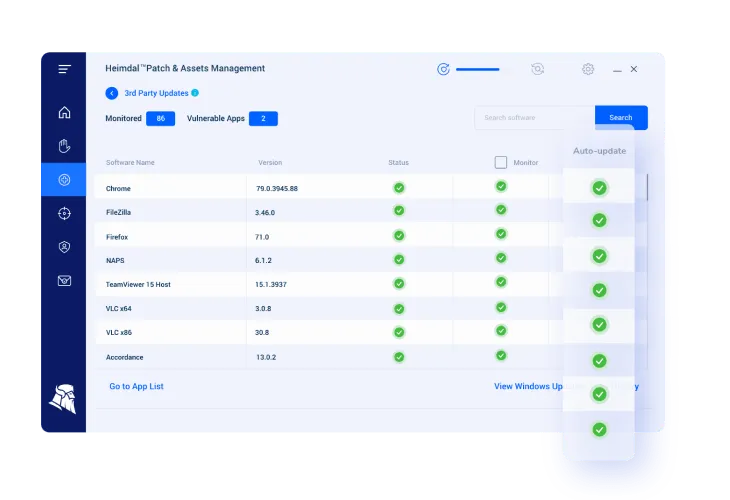Select the highlighted patch management sidebar icon
This screenshot has height=500, width=730.
pyautogui.click(x=64, y=180)
